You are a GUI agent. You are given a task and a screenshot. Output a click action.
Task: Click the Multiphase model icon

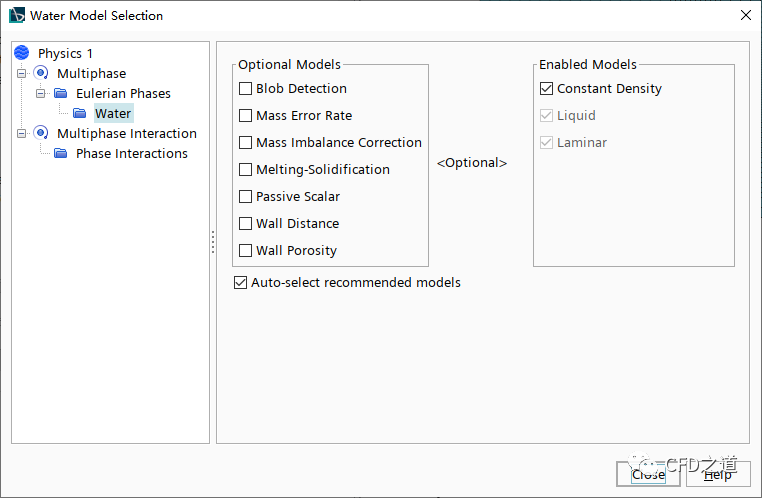[41, 73]
